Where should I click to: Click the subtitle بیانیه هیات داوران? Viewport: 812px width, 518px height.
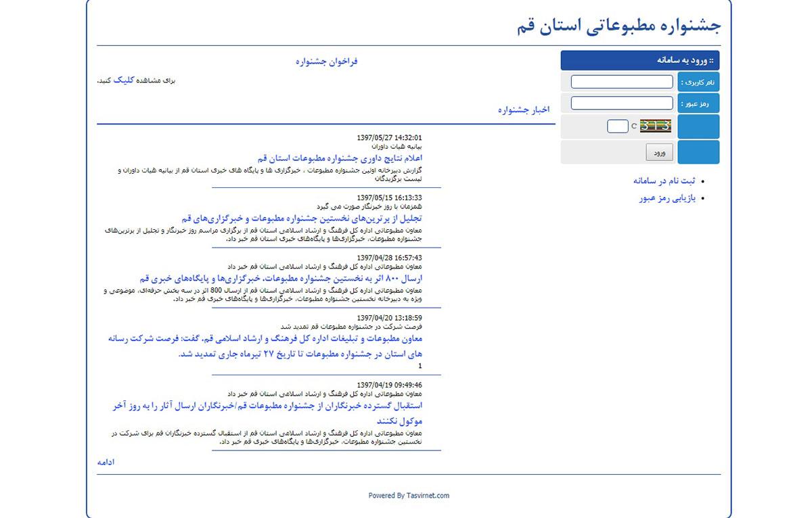397,146
